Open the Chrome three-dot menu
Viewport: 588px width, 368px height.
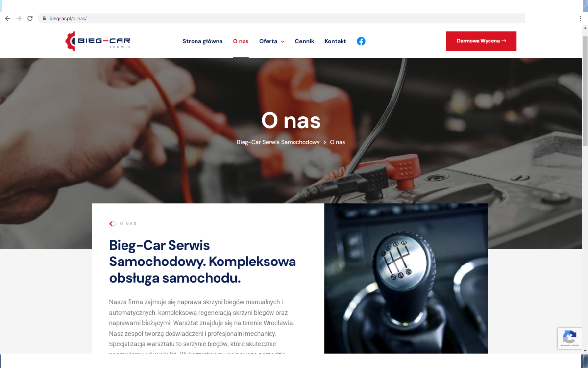(580, 18)
